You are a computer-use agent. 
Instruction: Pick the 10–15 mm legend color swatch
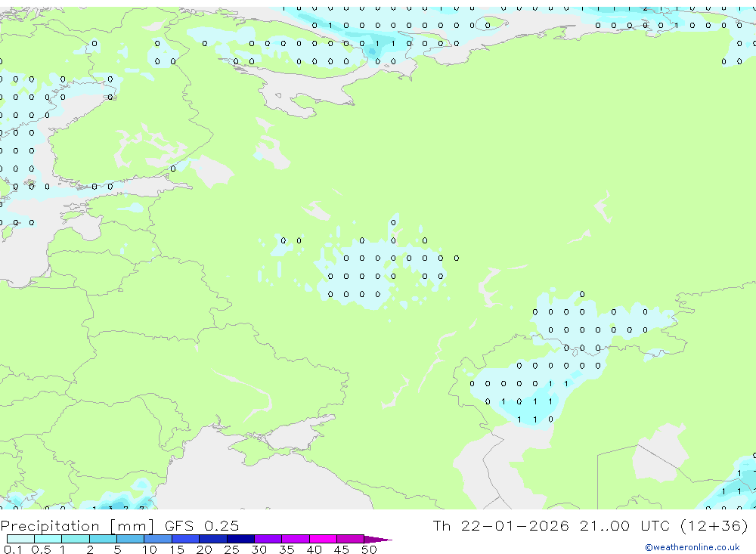[158, 539]
